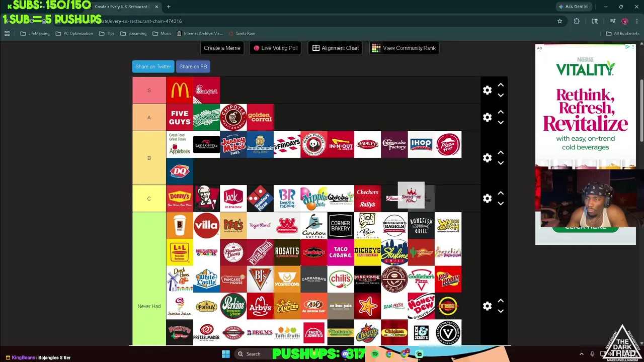Open settings gear for B tier row

point(487,158)
